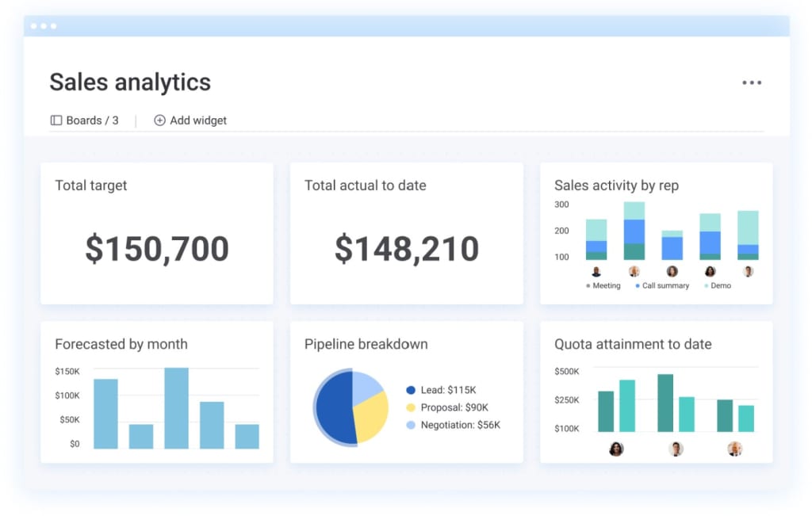Click the light blue Negotiation pie slice
This screenshot has width=812, height=516.
[x=365, y=387]
